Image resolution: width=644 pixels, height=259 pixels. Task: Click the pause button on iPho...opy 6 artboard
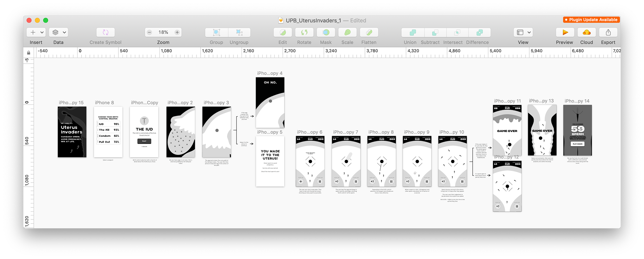(x=320, y=182)
